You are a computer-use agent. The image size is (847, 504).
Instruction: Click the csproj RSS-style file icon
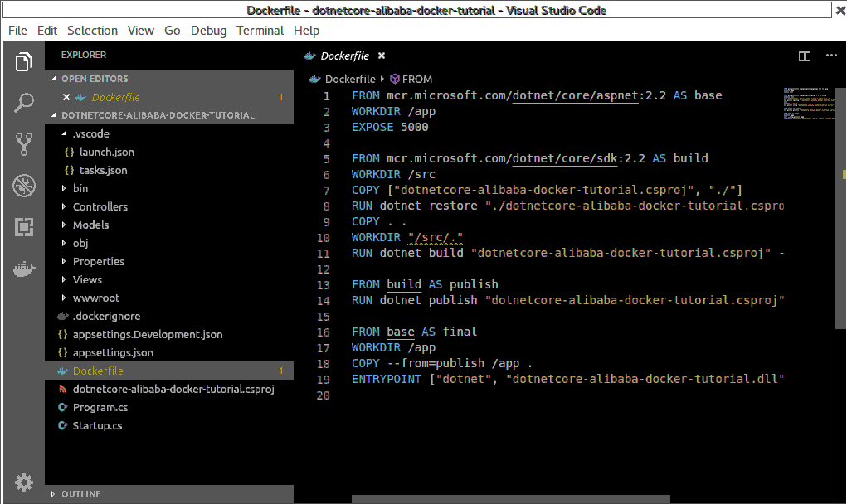click(x=63, y=389)
